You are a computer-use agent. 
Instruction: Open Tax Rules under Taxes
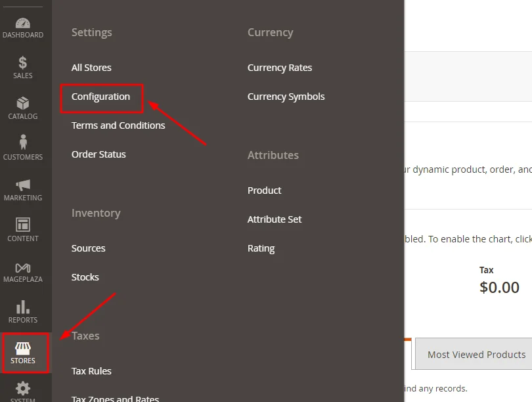click(91, 371)
